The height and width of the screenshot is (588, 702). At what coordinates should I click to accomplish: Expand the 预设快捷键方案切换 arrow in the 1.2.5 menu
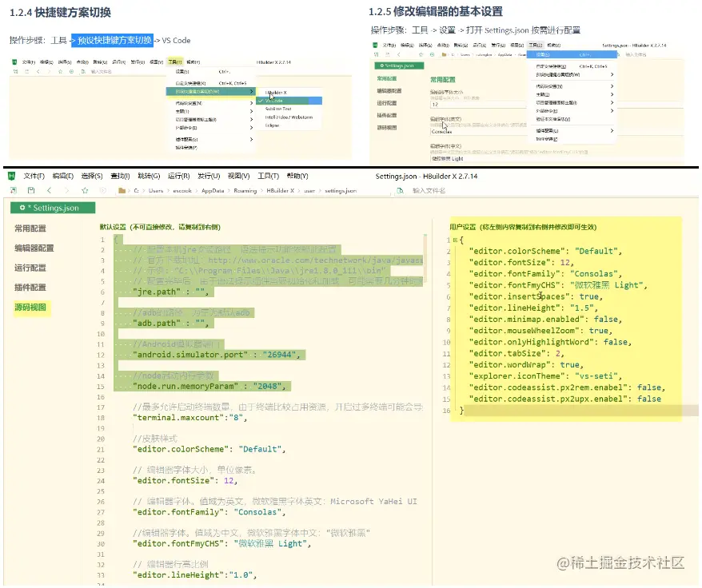612,75
